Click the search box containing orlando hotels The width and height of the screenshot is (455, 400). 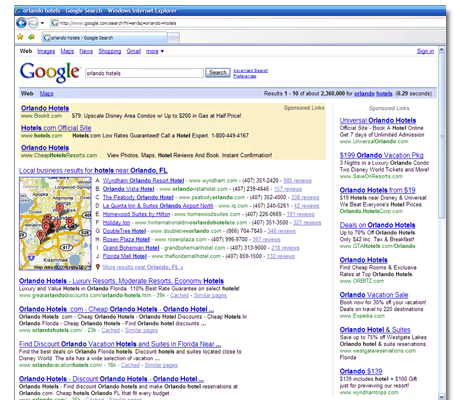144,73
